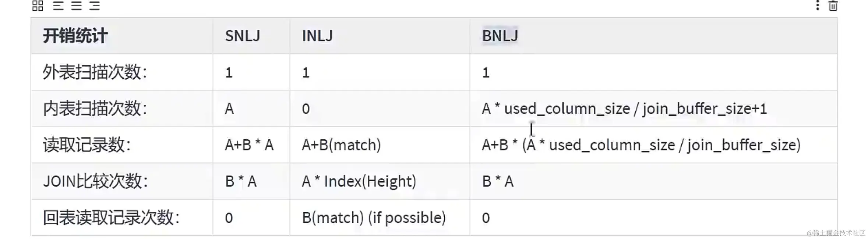
Task: Click the A+B(match) cell
Action: pyautogui.click(x=341, y=145)
